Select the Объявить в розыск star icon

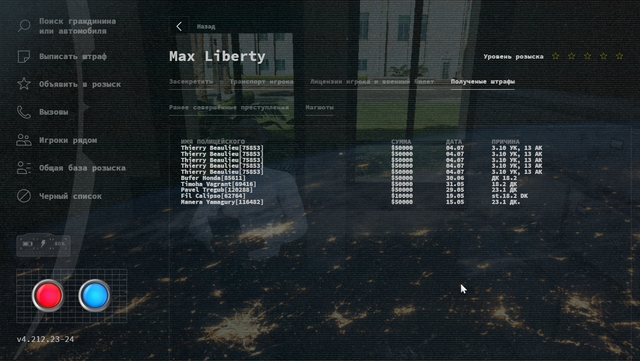click(x=24, y=84)
